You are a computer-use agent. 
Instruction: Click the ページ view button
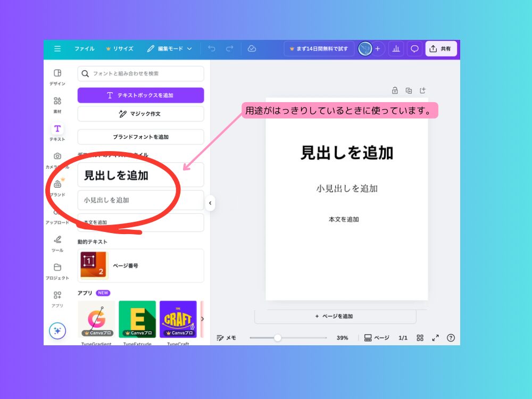pyautogui.click(x=377, y=338)
